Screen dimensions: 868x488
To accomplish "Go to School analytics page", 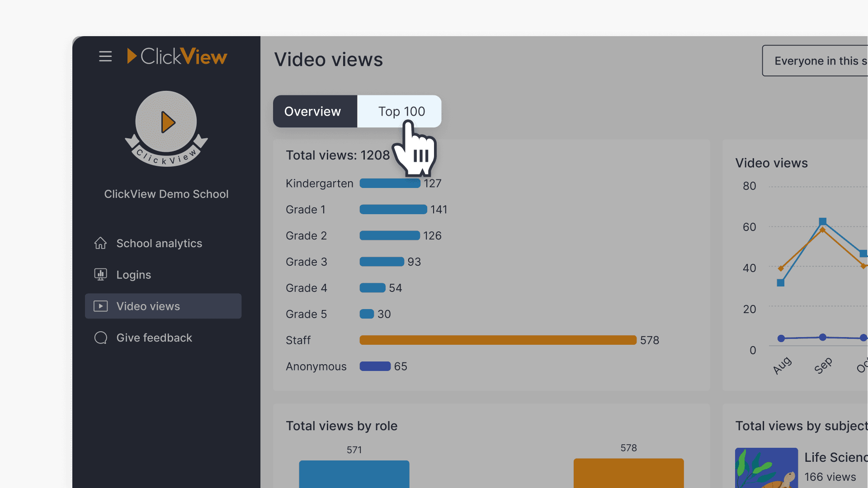I will point(159,243).
